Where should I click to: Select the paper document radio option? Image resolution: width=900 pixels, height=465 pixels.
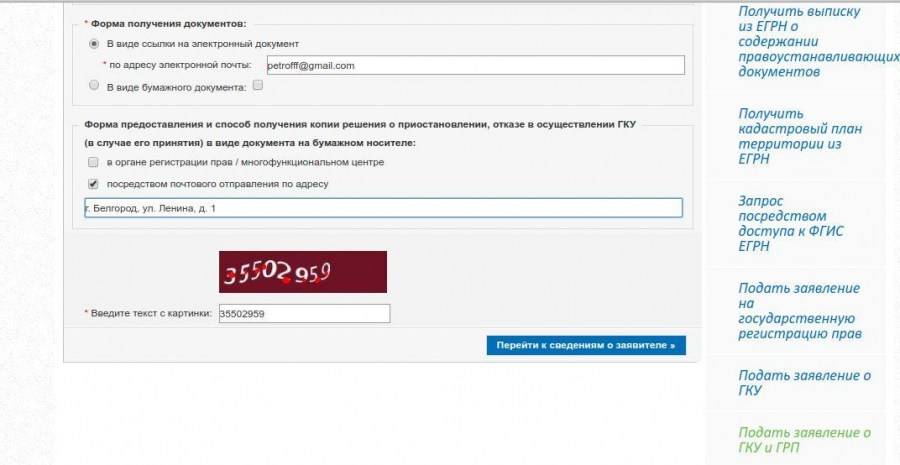(94, 86)
